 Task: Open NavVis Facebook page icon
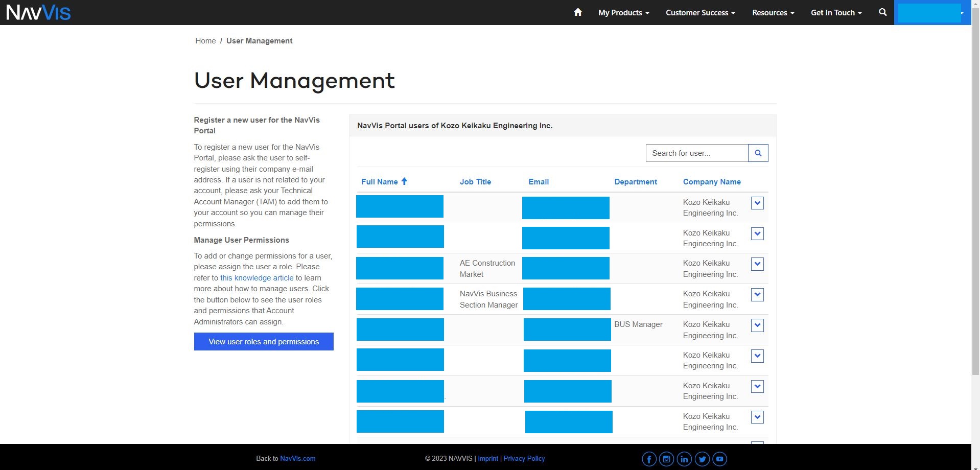coord(649,459)
